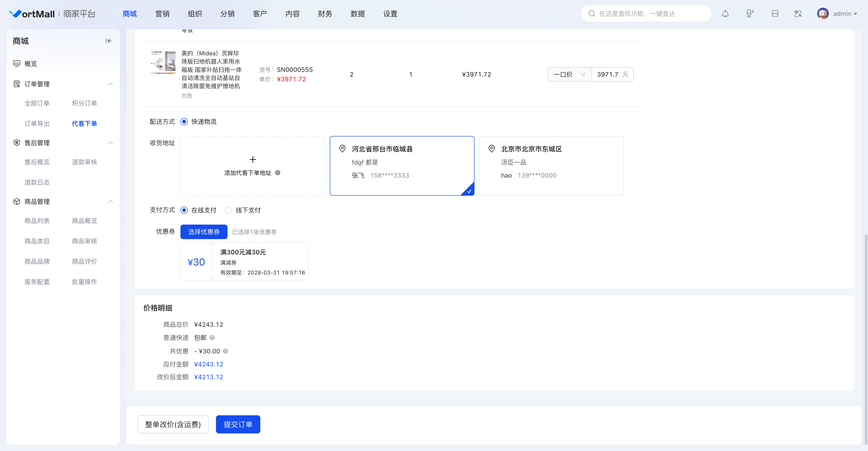Screen dimensions: 868x451
Task: Collapse the 售后管理 menu section
Action: (x=110, y=143)
